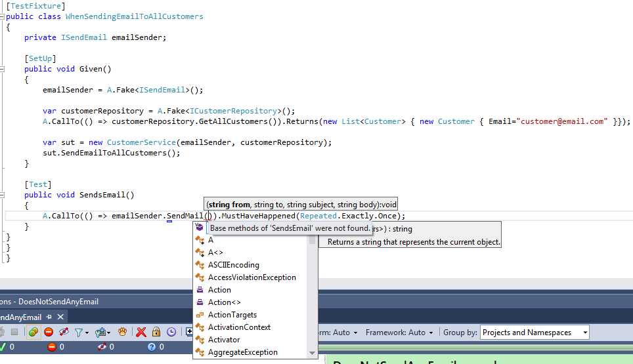The image size is (633, 364).
Task: Pin the DoesNotSendAnyEmail session tab
Action: 49,317
